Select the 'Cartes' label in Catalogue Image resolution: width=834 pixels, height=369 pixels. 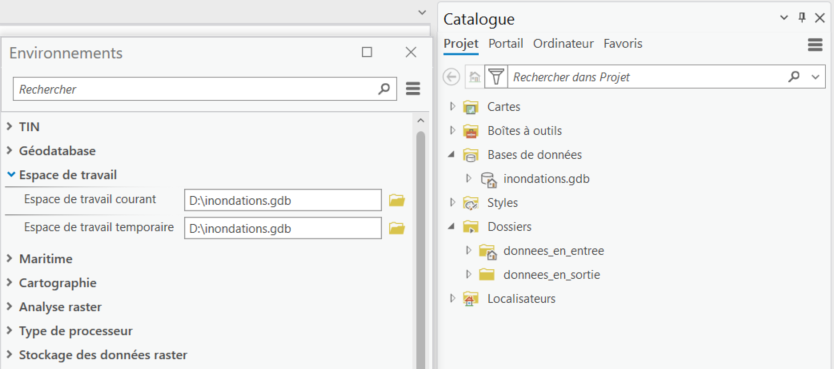pyautogui.click(x=504, y=107)
